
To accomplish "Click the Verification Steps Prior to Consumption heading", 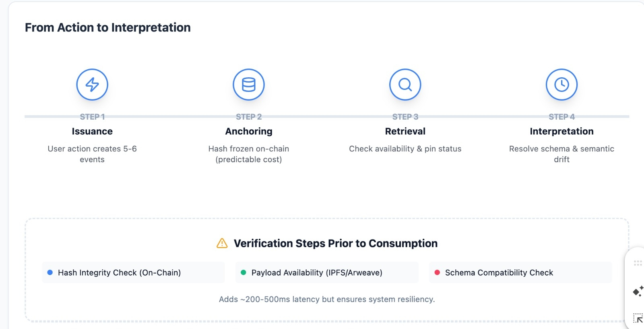I will pyautogui.click(x=335, y=243).
